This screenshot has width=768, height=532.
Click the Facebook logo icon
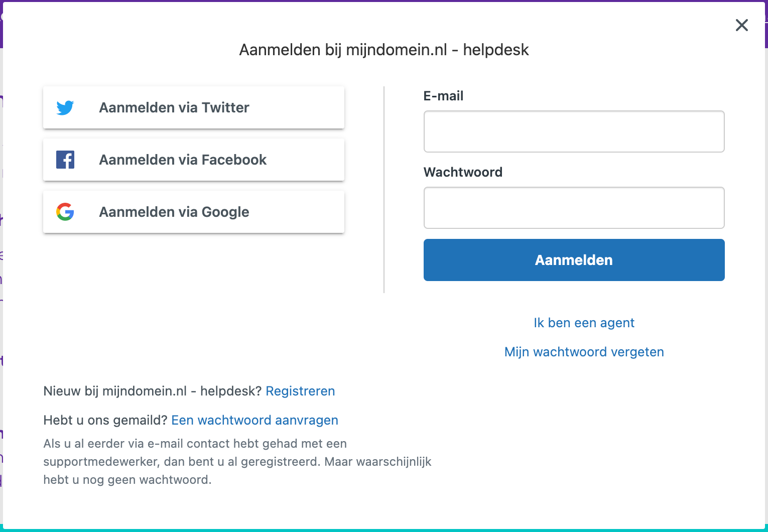[65, 160]
